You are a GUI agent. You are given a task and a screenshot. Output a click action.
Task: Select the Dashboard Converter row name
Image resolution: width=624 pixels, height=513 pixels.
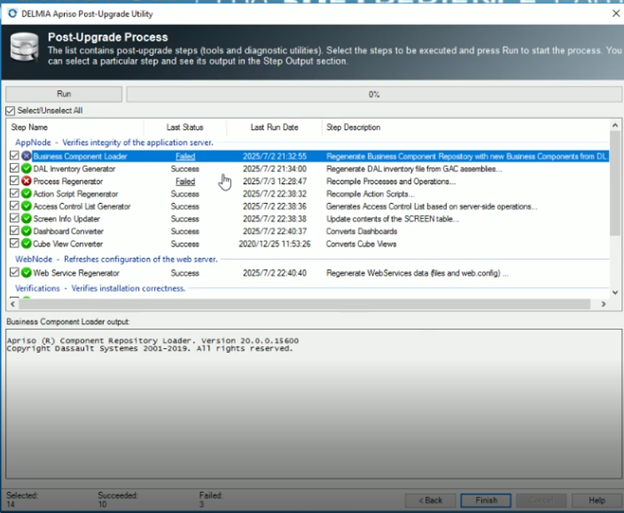68,231
